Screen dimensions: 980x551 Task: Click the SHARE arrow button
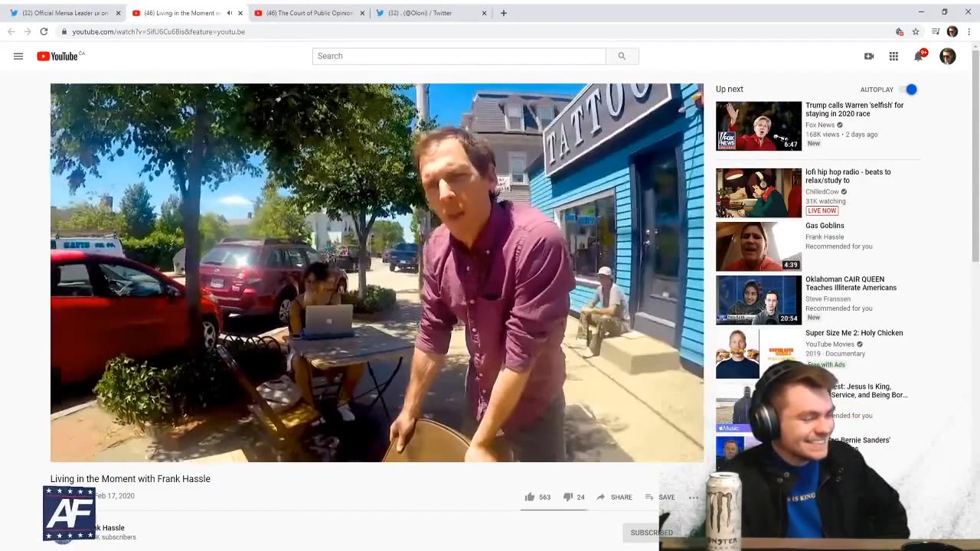tap(614, 497)
